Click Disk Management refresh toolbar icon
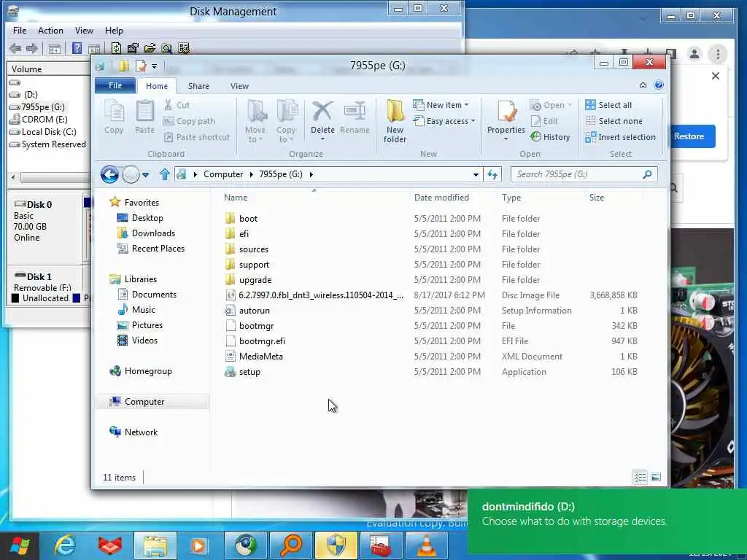 pyautogui.click(x=116, y=48)
